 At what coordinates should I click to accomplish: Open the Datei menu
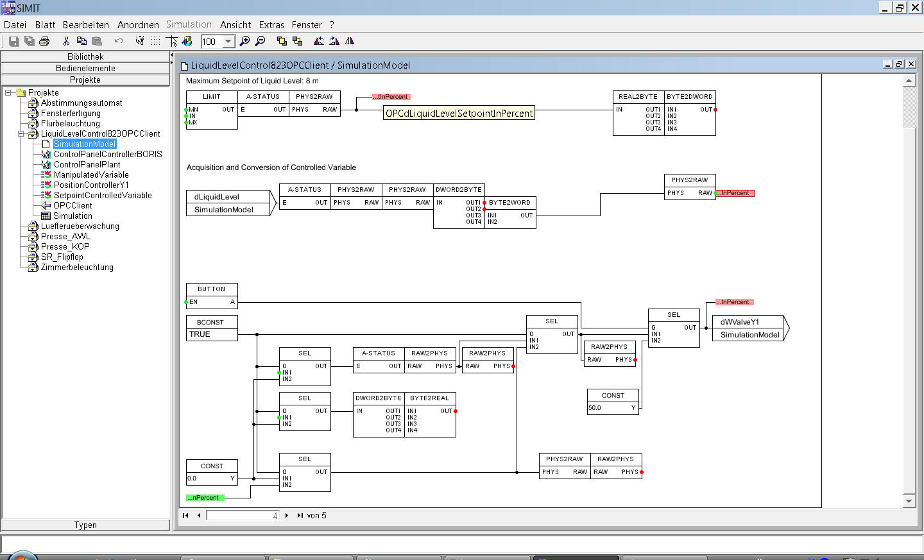[x=15, y=25]
